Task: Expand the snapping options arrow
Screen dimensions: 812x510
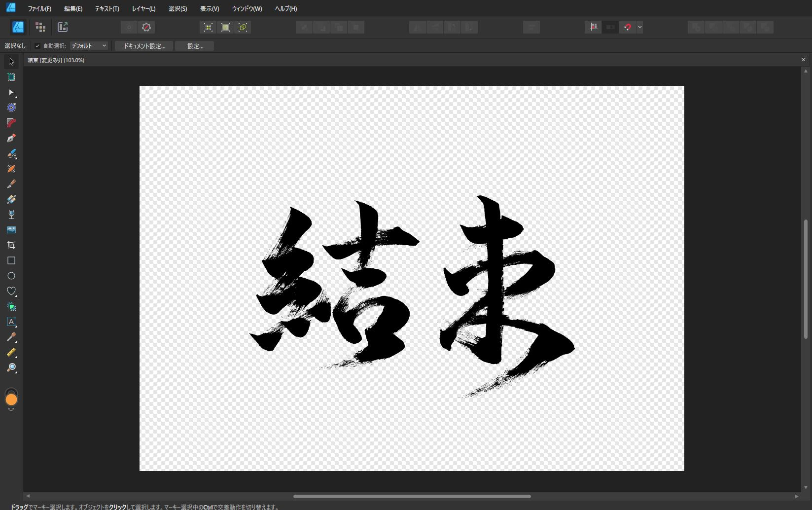Action: [639, 27]
